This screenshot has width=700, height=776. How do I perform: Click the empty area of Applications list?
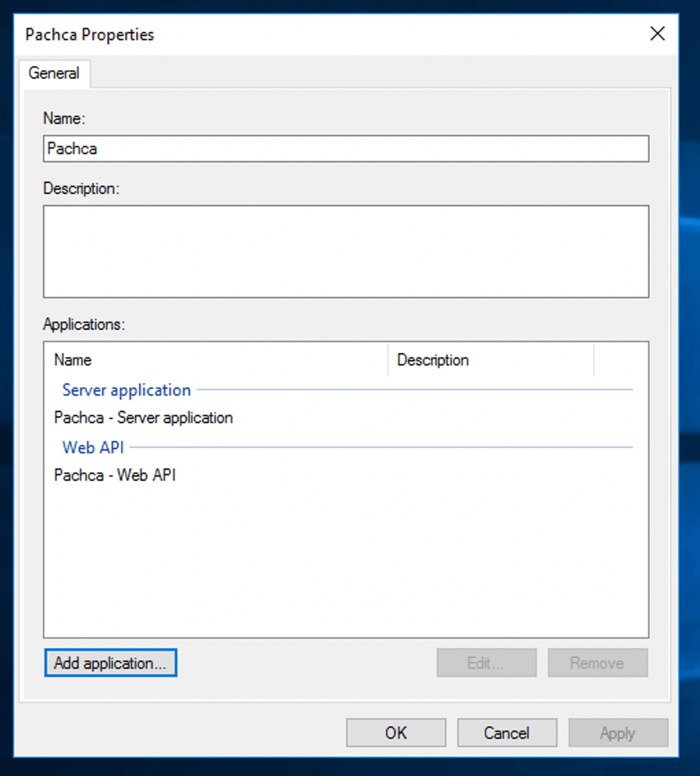click(x=346, y=558)
